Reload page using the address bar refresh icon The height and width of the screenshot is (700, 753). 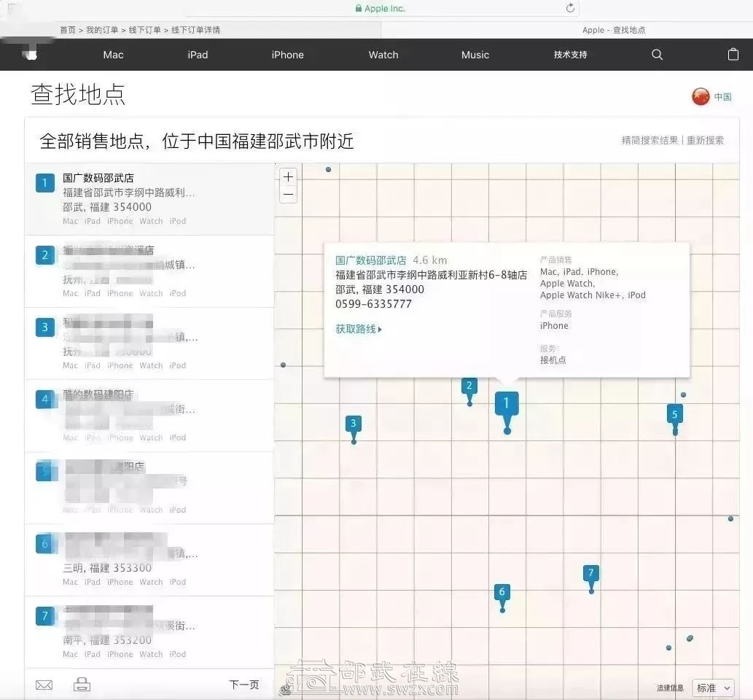coord(570,8)
